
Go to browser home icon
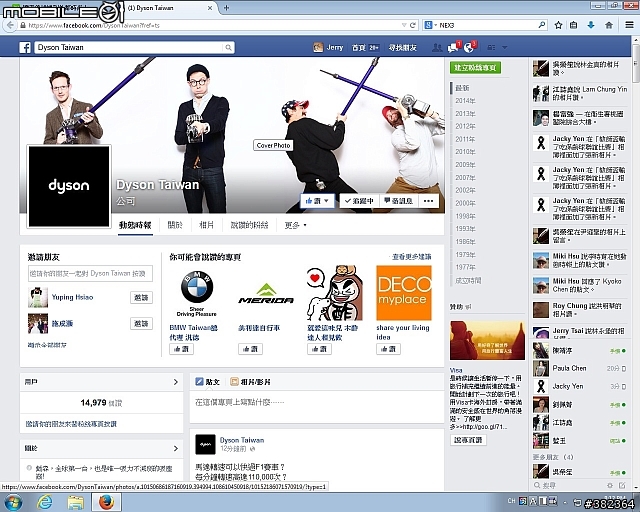tap(609, 25)
